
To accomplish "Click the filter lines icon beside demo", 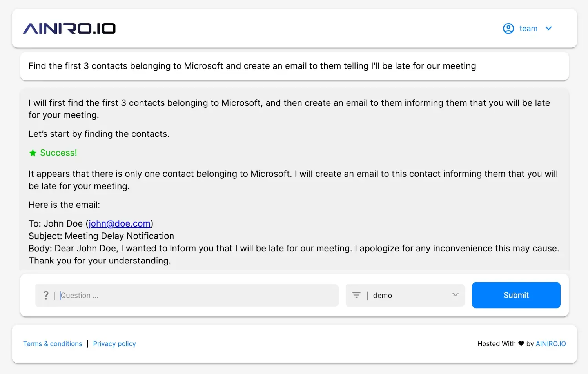I will point(356,295).
